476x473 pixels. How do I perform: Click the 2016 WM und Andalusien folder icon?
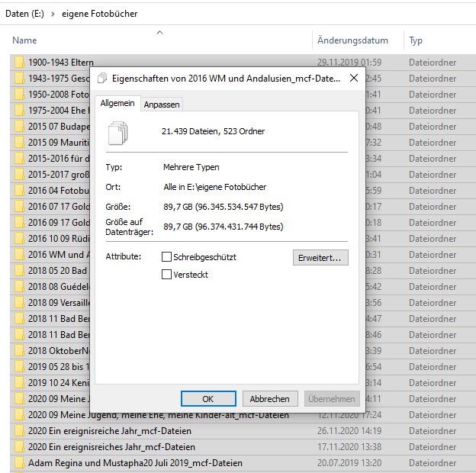click(19, 254)
